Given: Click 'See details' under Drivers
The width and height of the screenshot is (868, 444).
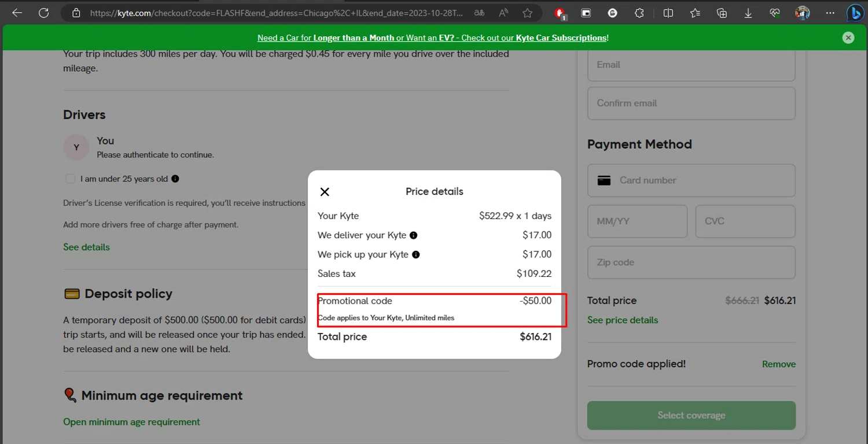Looking at the screenshot, I should [x=86, y=247].
